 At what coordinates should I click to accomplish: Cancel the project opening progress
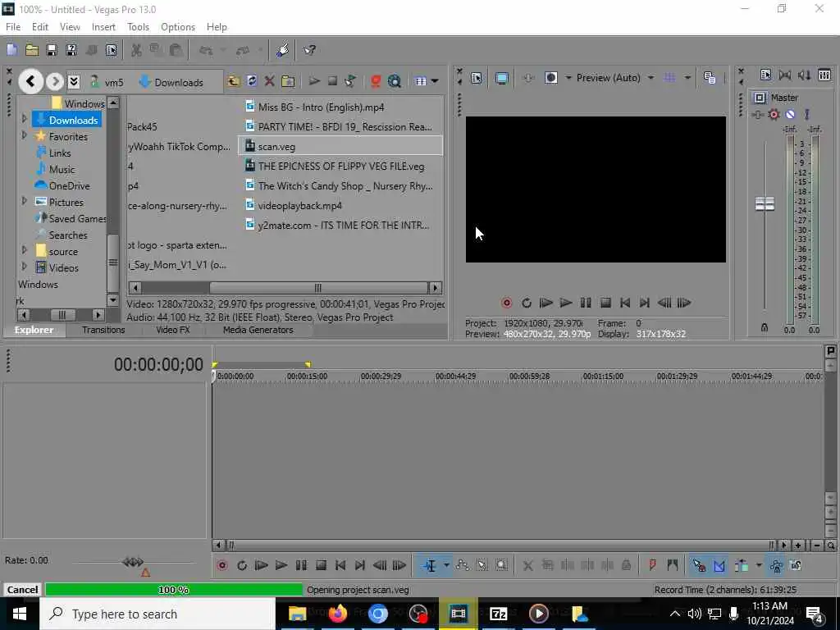click(22, 590)
